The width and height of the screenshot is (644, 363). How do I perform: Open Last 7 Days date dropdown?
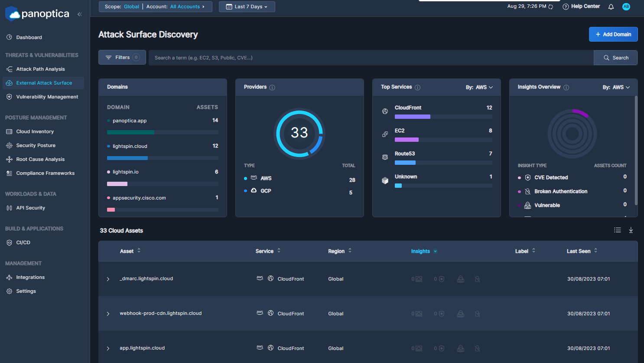point(247,7)
